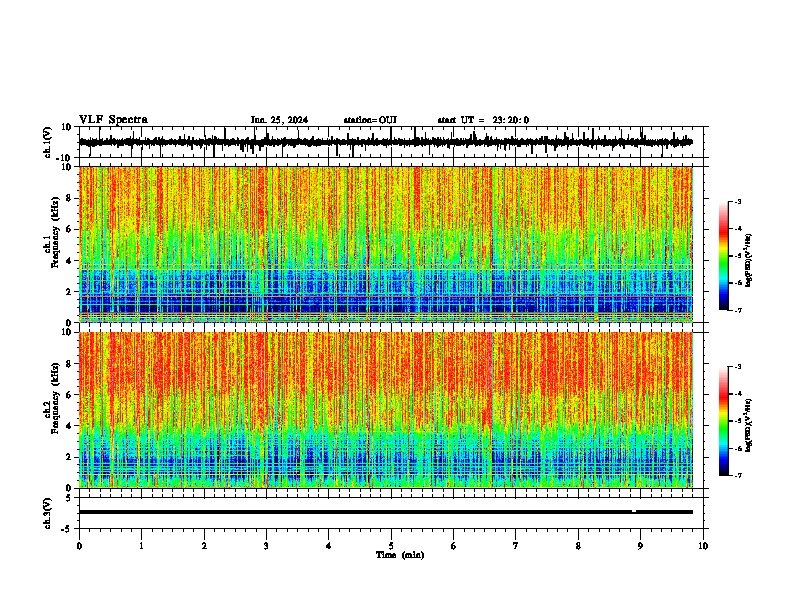
Task: Select the date text '25, 2024'
Action: pos(288,120)
